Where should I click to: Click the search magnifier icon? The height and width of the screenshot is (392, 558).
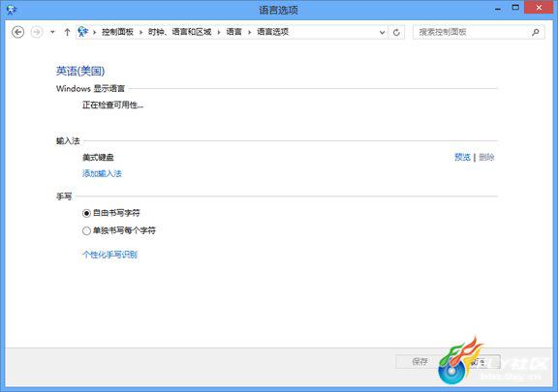535,32
